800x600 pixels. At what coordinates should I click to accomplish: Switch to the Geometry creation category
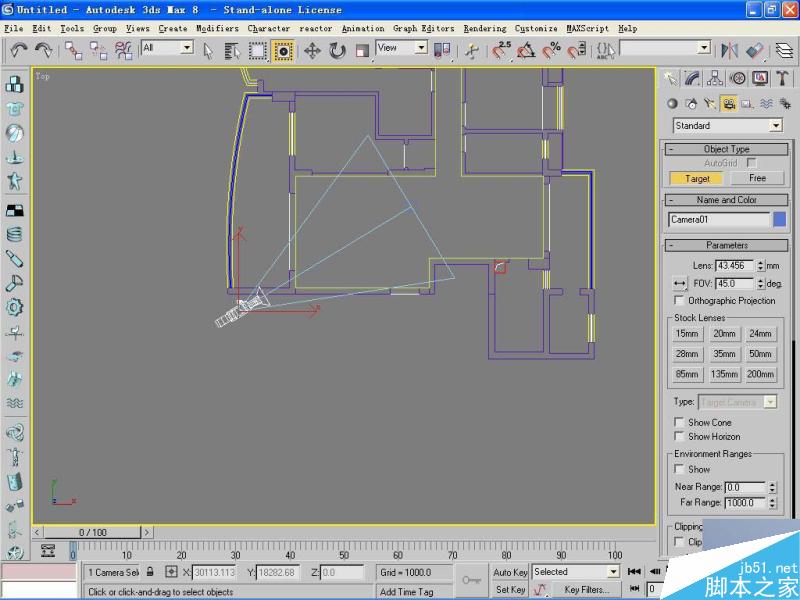tap(673, 103)
